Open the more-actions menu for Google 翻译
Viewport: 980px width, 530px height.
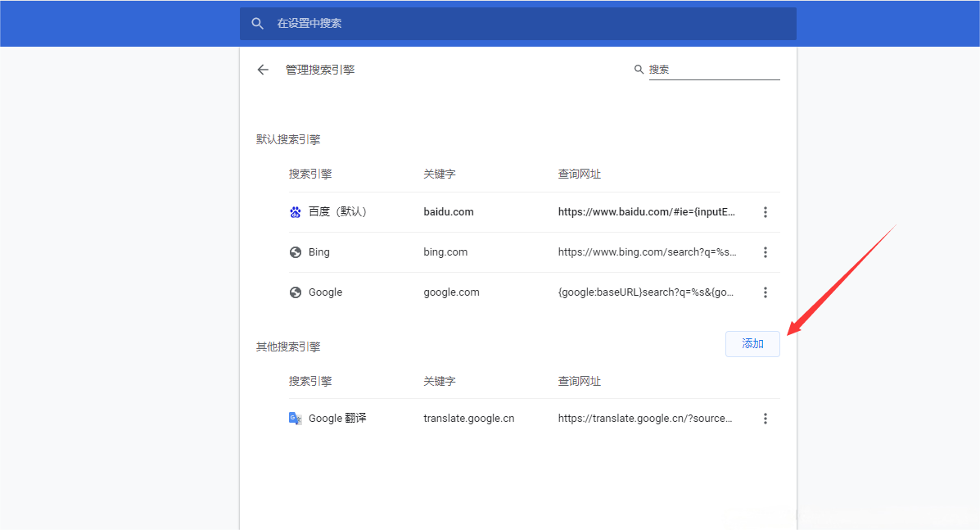pyautogui.click(x=765, y=418)
